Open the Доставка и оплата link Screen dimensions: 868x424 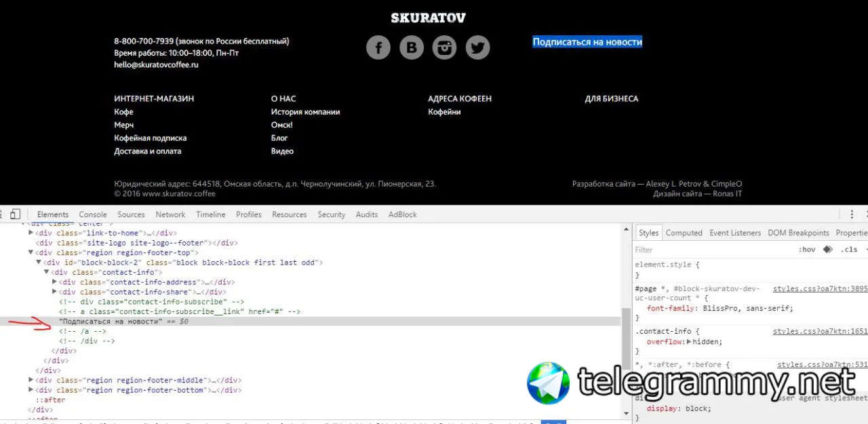[147, 151]
